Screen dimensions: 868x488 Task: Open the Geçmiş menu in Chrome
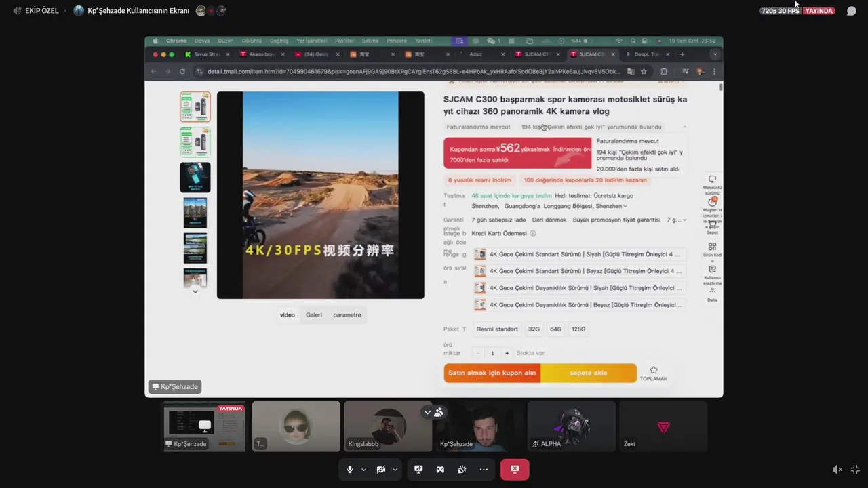[279, 41]
